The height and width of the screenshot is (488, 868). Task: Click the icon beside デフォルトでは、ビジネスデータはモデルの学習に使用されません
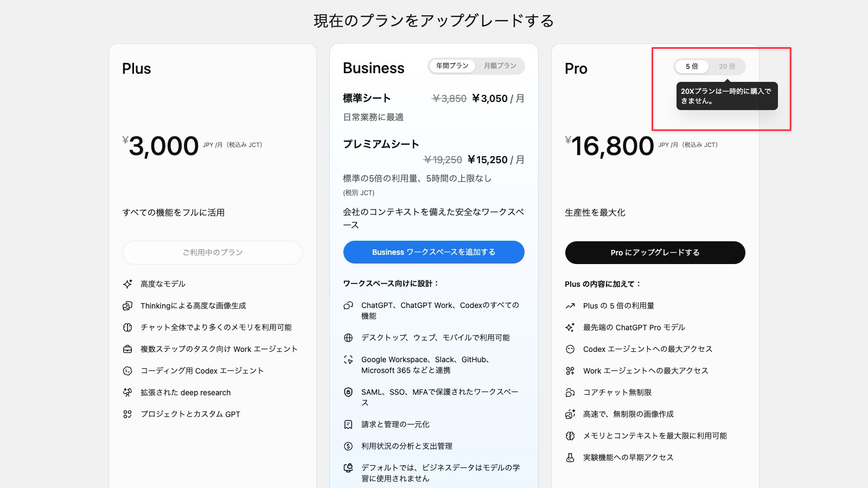coord(348,468)
